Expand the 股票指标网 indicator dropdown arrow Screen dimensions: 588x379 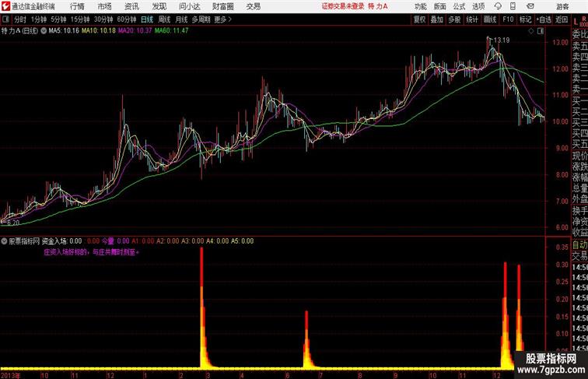[x=4, y=241]
